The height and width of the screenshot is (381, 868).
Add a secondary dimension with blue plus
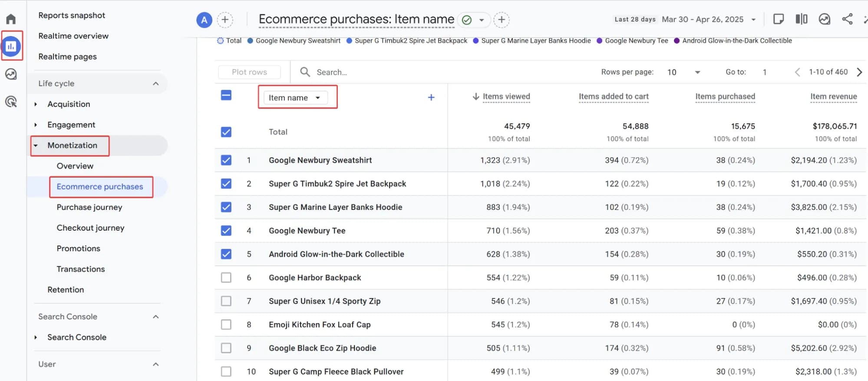pos(431,97)
